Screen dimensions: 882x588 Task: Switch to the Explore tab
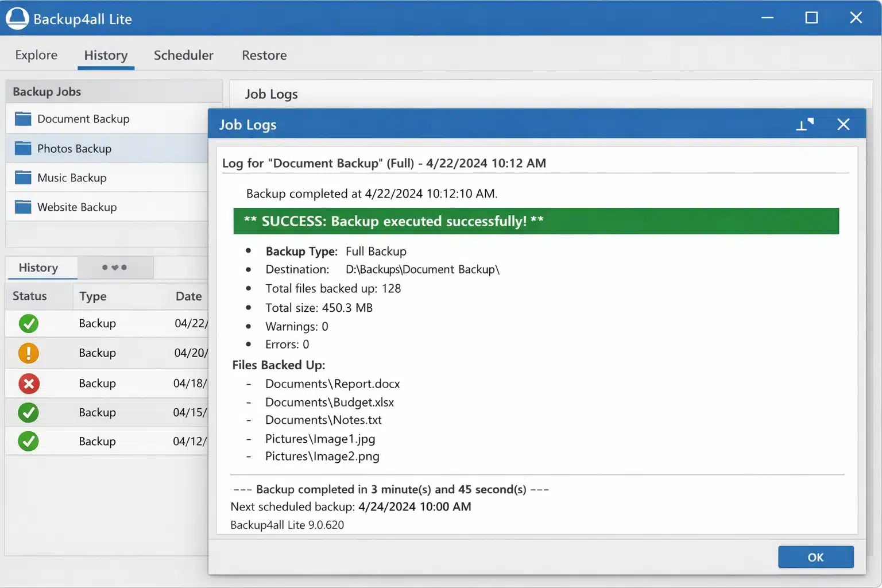coord(36,55)
